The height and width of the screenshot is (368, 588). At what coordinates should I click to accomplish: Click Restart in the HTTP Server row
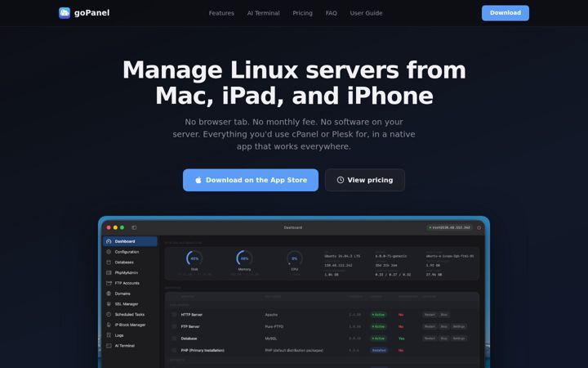pyautogui.click(x=430, y=315)
